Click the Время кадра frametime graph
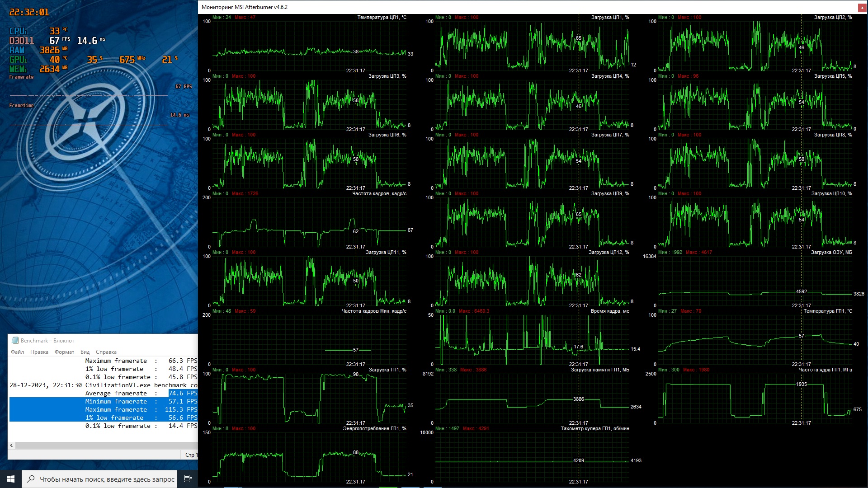This screenshot has height=488, width=868. tap(533, 339)
